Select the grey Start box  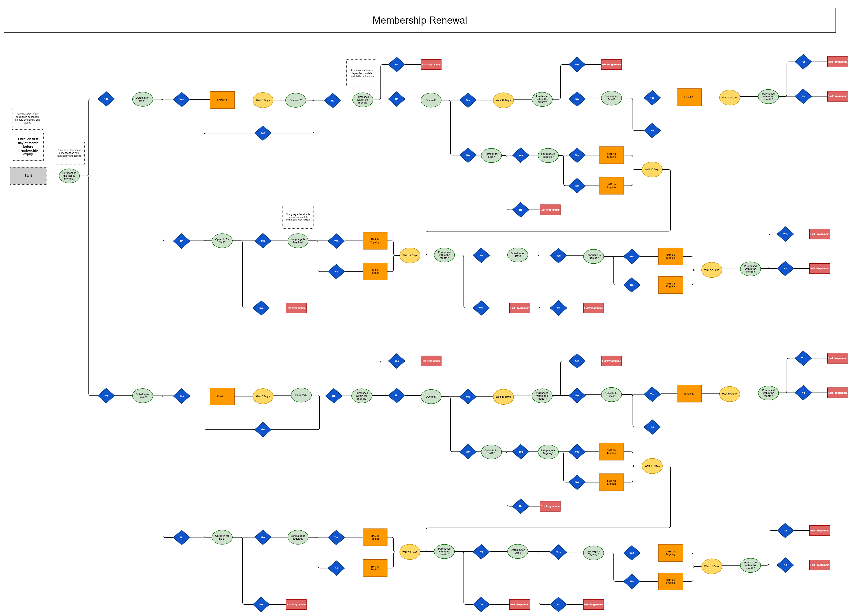[x=28, y=176]
